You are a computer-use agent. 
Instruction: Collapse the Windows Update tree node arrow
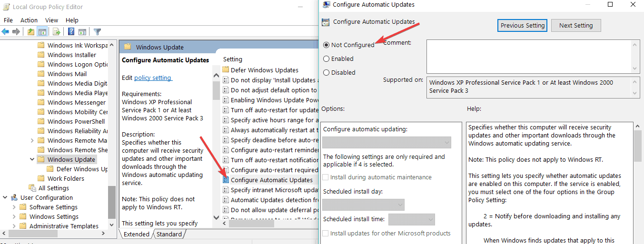click(x=32, y=159)
